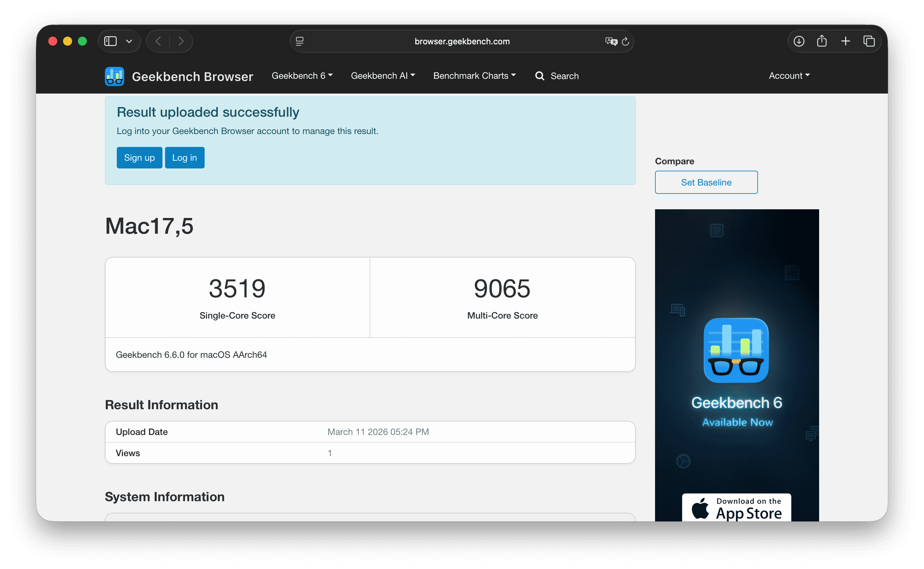Click the search magnifier icon
The image size is (924, 569).
click(540, 76)
